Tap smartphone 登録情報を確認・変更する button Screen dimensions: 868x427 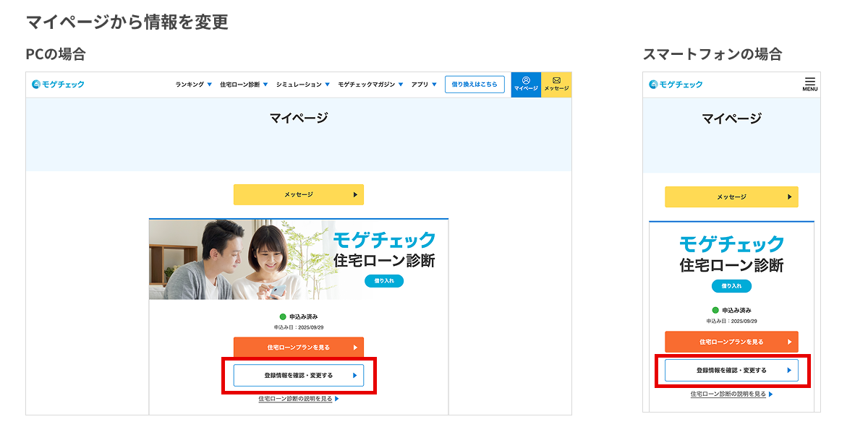coord(731,370)
